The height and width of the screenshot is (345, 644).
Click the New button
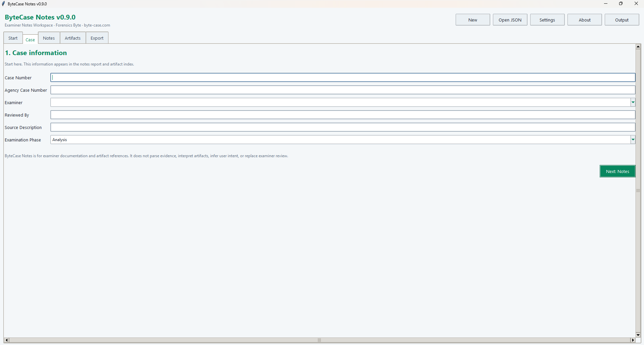tap(472, 20)
